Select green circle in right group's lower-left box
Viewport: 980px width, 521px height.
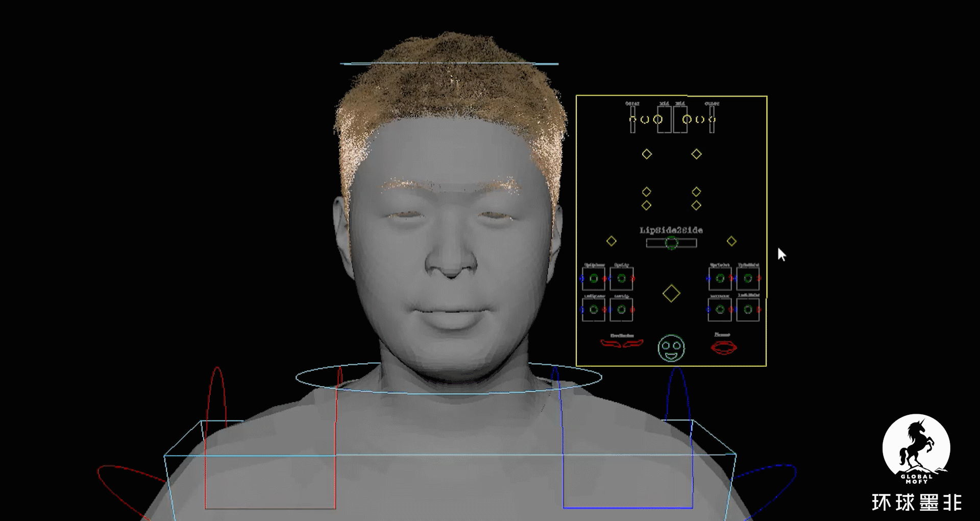pyautogui.click(x=720, y=310)
